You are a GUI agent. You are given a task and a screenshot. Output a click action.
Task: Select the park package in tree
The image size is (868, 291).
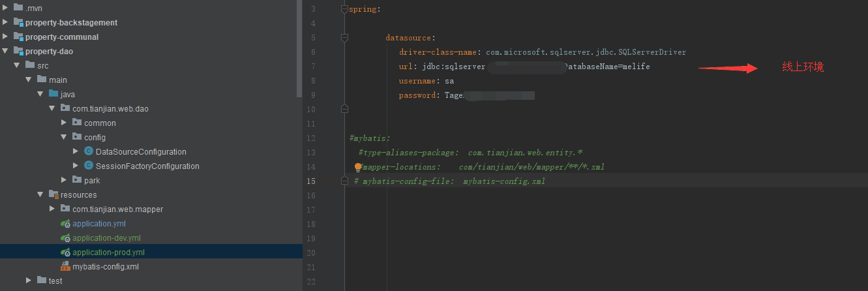[x=92, y=181]
